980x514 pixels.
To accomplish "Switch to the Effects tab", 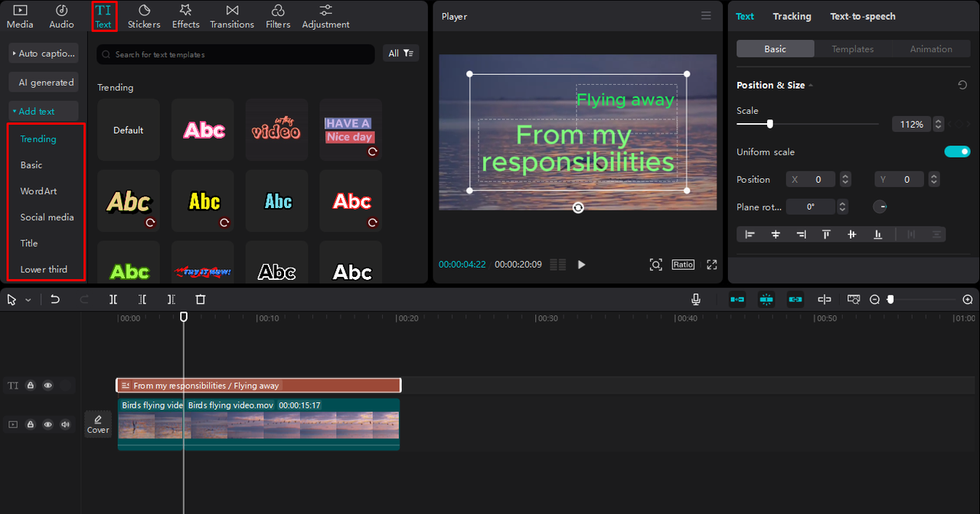I will (x=185, y=16).
